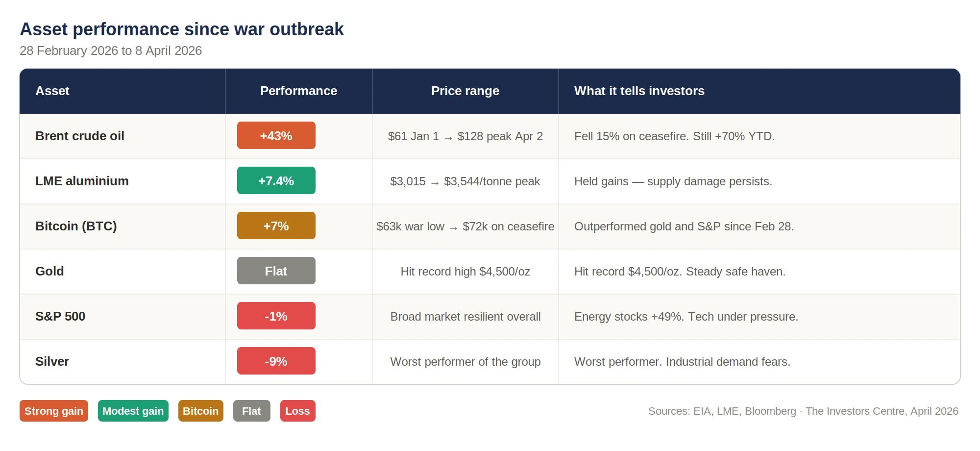The width and height of the screenshot is (980, 451).
Task: Click the Asset performance since war outbreak title
Action: coord(182,29)
